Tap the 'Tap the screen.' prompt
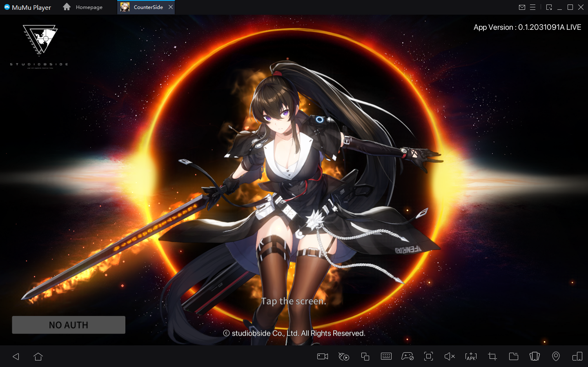 pyautogui.click(x=294, y=301)
